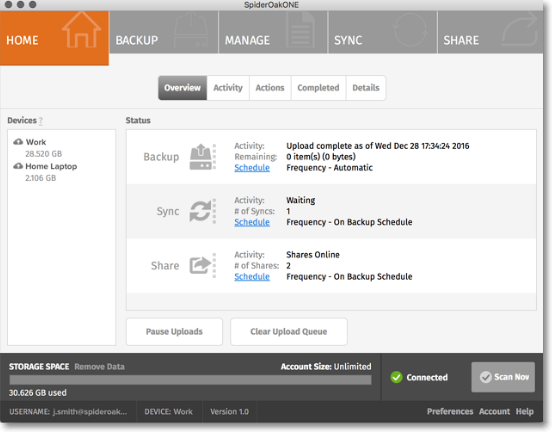Click the Scan Now button
Viewport: 552px width, 432px height.
(x=503, y=377)
